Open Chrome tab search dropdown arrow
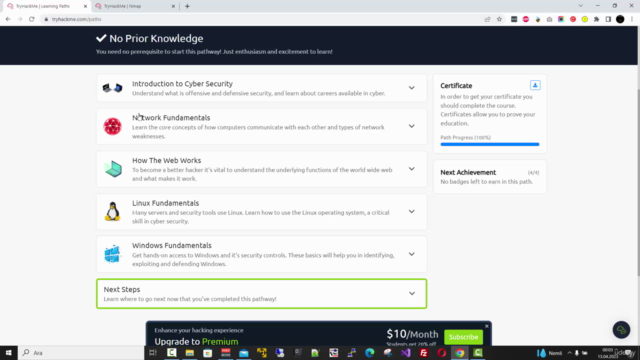640x360 pixels. coord(580,6)
